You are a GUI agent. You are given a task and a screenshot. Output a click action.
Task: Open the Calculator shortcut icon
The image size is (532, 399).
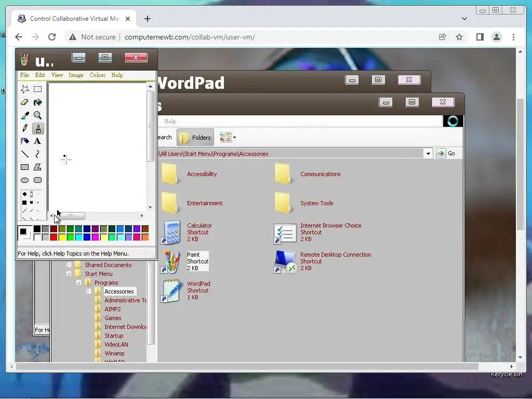click(x=170, y=232)
